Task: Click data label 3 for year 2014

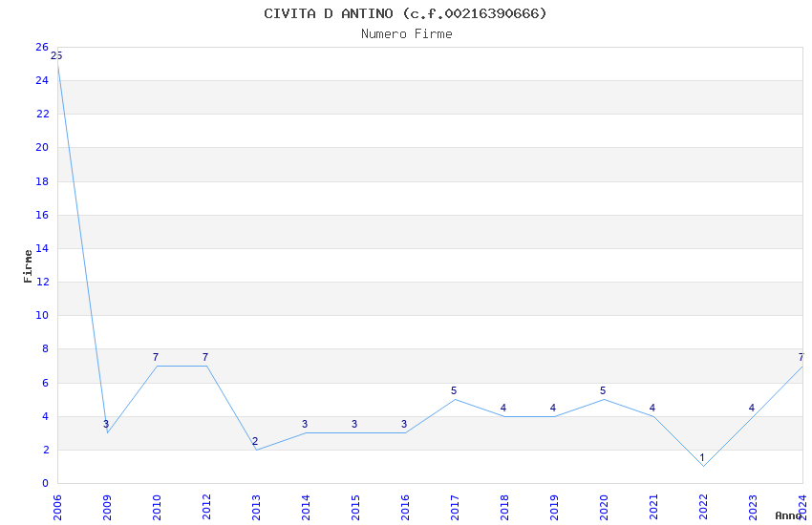Action: 305,424
